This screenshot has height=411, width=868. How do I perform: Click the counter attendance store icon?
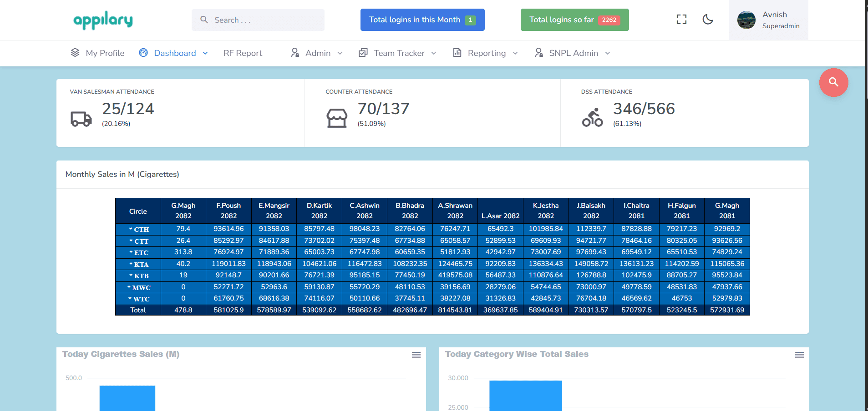click(336, 117)
